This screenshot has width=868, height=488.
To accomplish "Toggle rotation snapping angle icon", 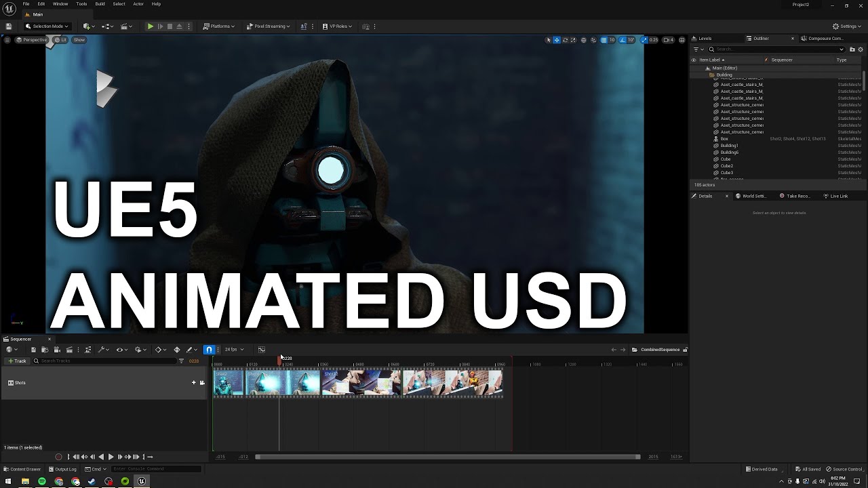I will point(623,40).
